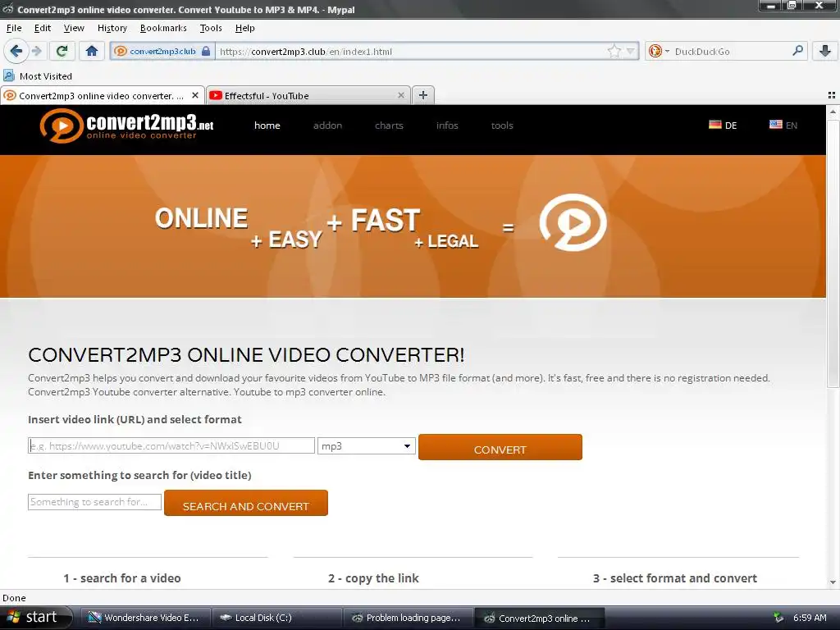
Task: Click the convert2mp3.net logo
Action: (126, 126)
